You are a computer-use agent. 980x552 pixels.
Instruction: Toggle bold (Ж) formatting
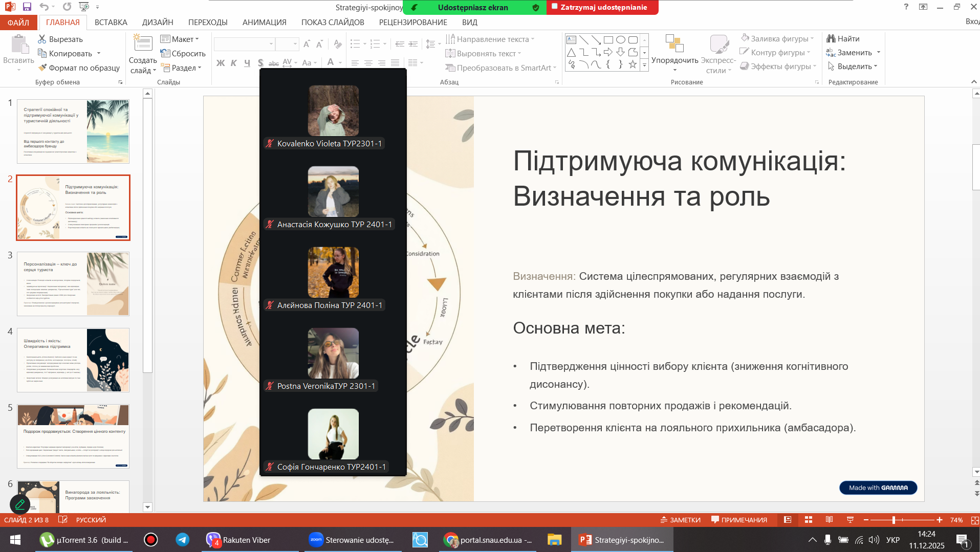coord(221,63)
